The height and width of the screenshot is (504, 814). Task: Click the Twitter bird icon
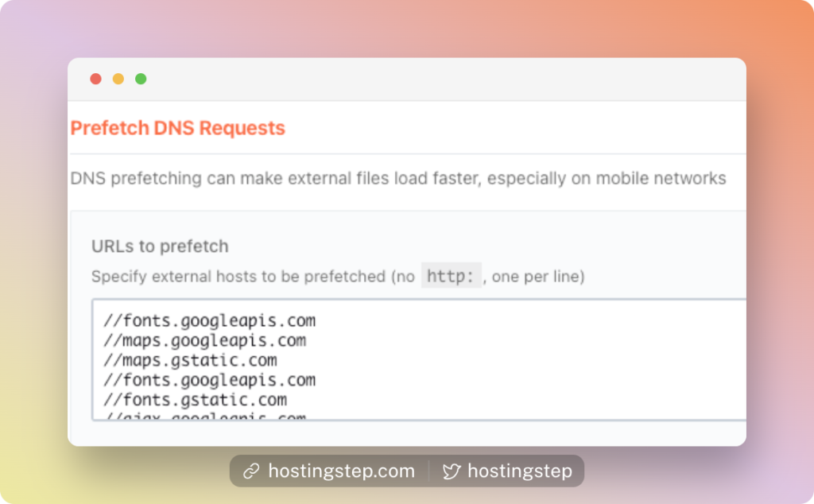(452, 471)
